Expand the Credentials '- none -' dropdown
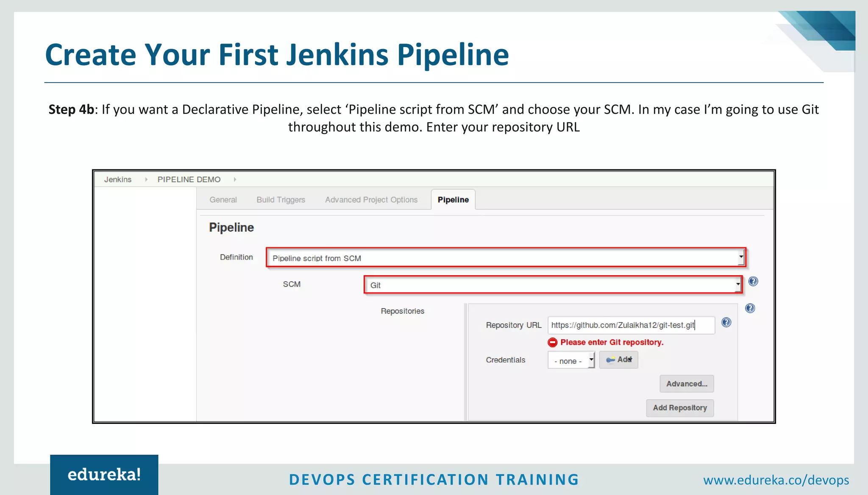 pos(571,360)
